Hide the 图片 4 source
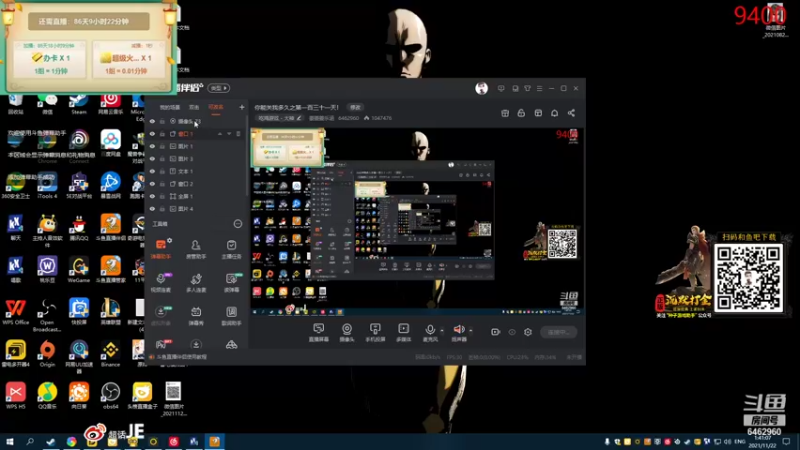The image size is (800, 450). pyautogui.click(x=152, y=209)
